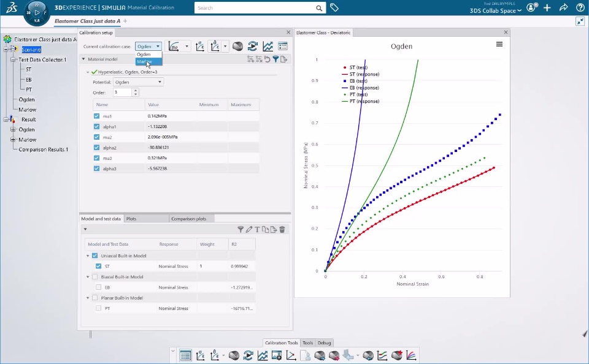589x364 pixels.
Task: Collapse the Material model section triangle
Action: tap(83, 59)
